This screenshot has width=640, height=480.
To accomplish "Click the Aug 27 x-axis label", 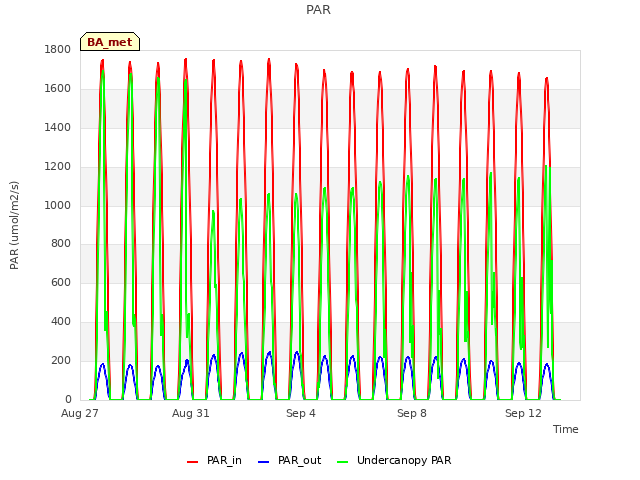I will click(80, 413).
